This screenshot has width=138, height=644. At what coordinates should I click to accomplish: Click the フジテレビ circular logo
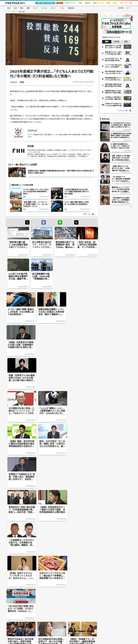pos(18,133)
